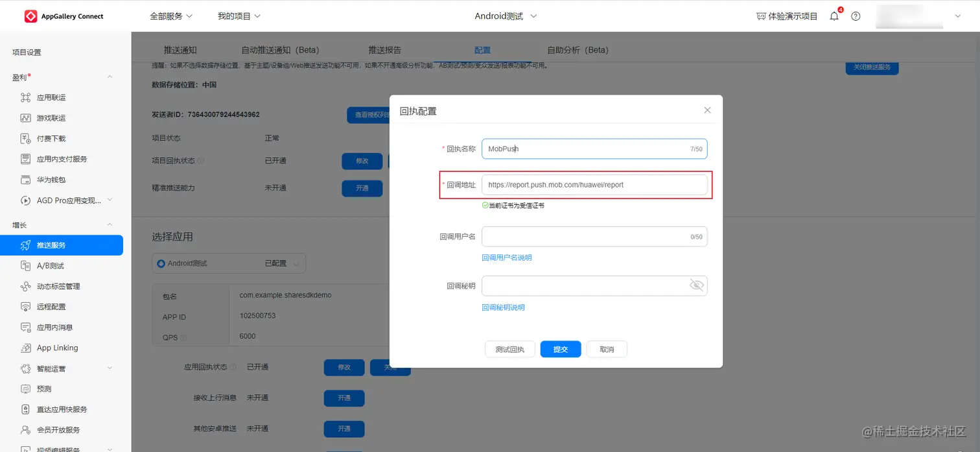This screenshot has width=980, height=452.
Task: Click the 取消 cancel button
Action: (x=607, y=350)
